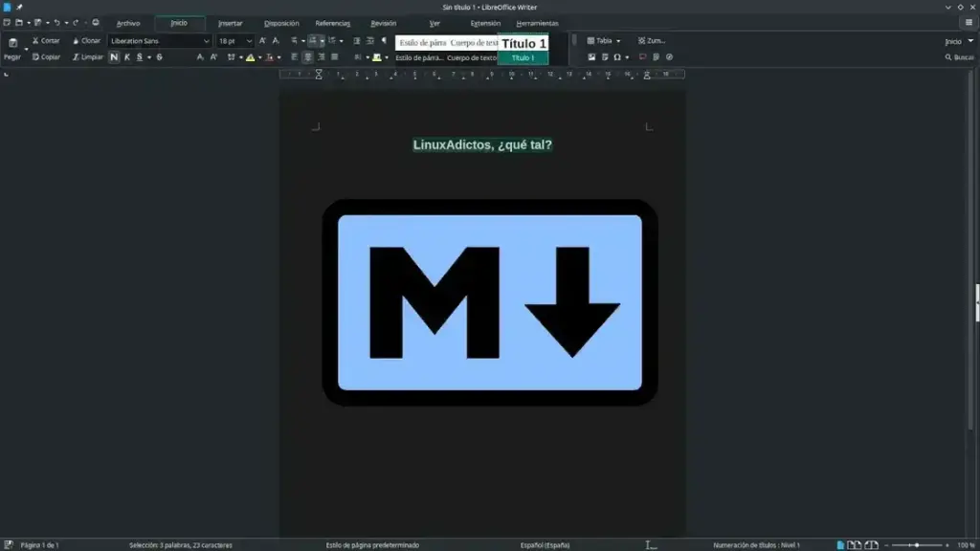
Task: Select single page view icon
Action: tap(840, 545)
